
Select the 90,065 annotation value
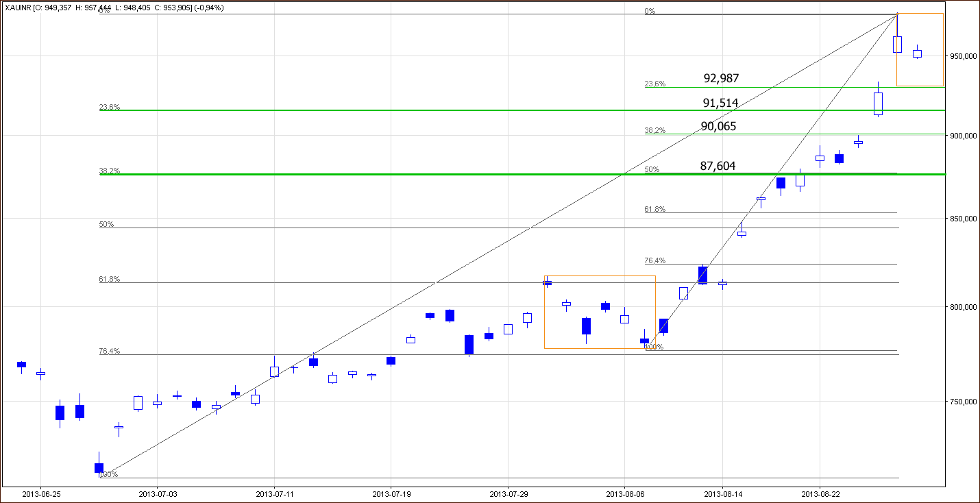tap(718, 125)
